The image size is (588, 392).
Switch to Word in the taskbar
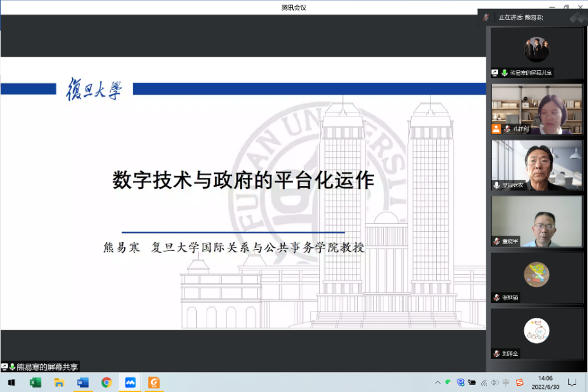[82, 382]
